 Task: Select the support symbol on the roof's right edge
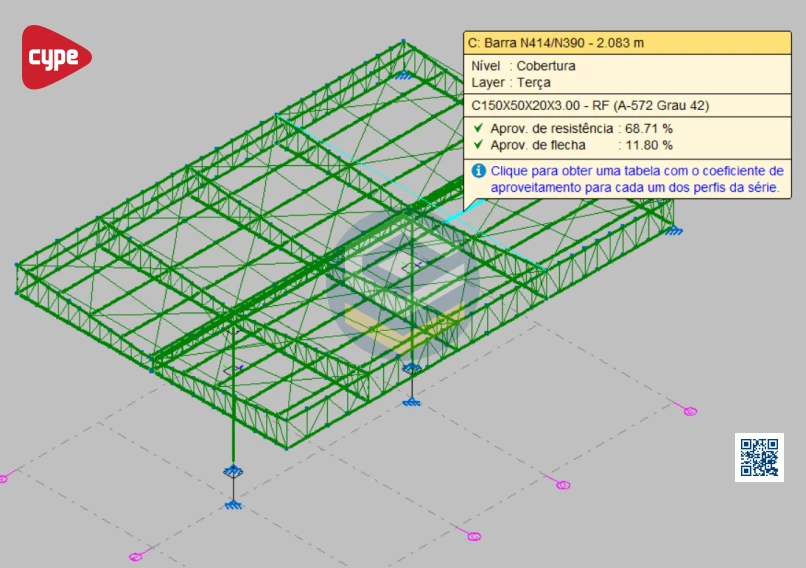(675, 230)
